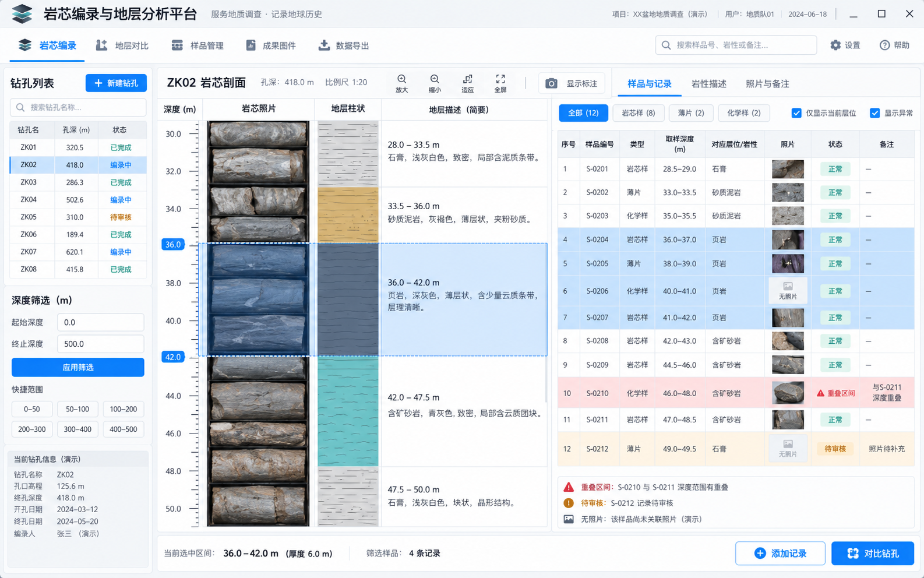Switch to the 岩性描述 panel tab

click(708, 84)
